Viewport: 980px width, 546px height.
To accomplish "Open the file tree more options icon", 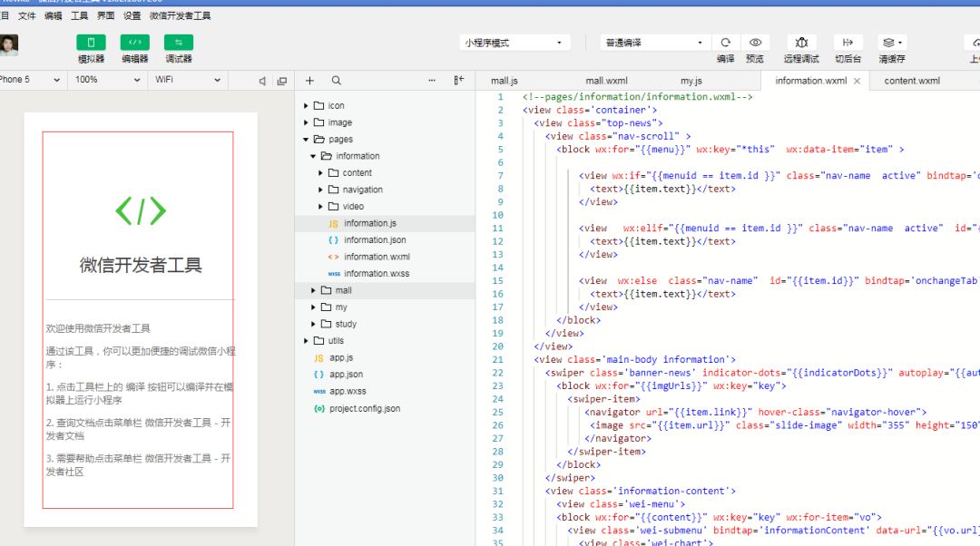I will pyautogui.click(x=432, y=81).
